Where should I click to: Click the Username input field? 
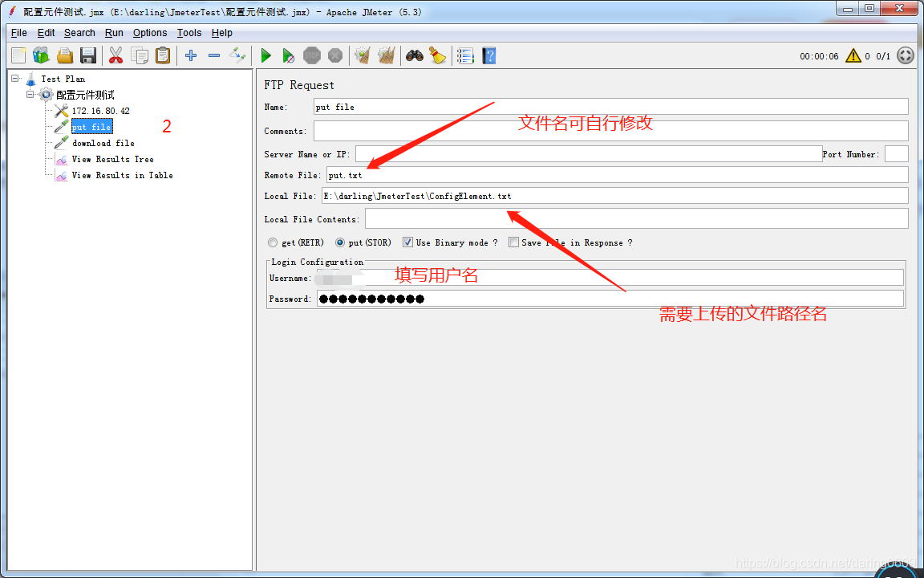(610, 278)
